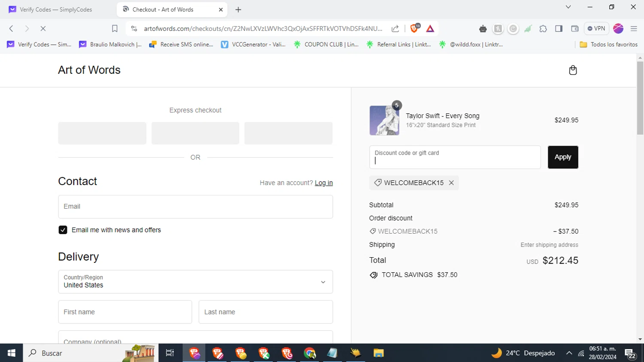This screenshot has height=362, width=644.
Task: Follow the Log in link
Action: [x=324, y=183]
